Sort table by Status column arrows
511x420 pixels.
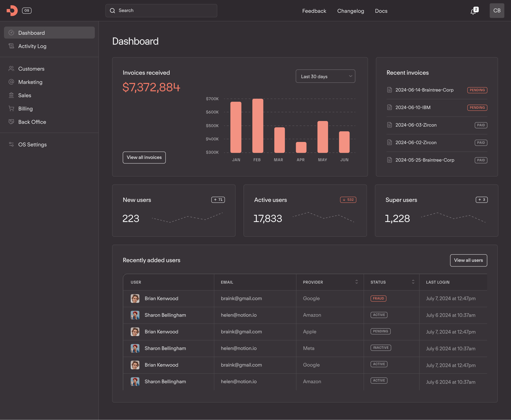[413, 282]
